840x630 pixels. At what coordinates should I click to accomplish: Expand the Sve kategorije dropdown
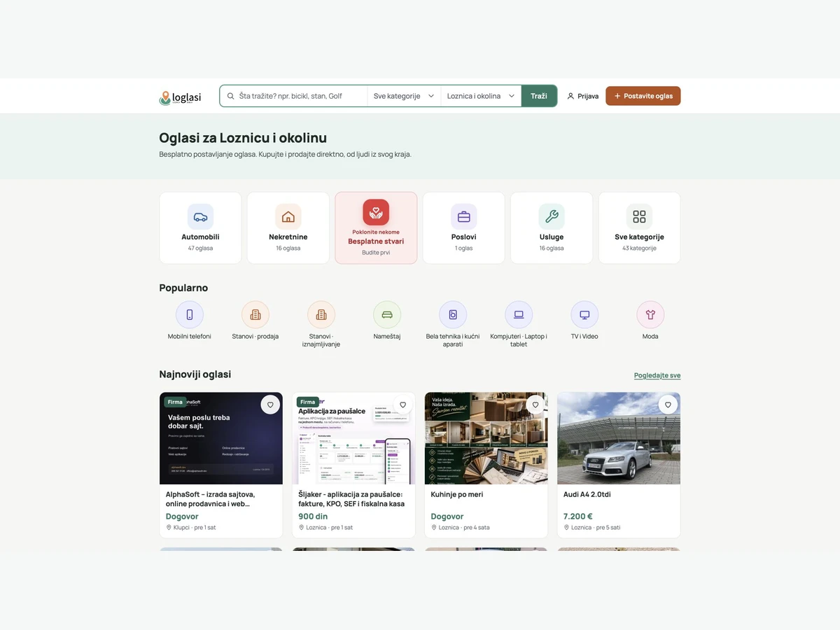pyautogui.click(x=404, y=96)
